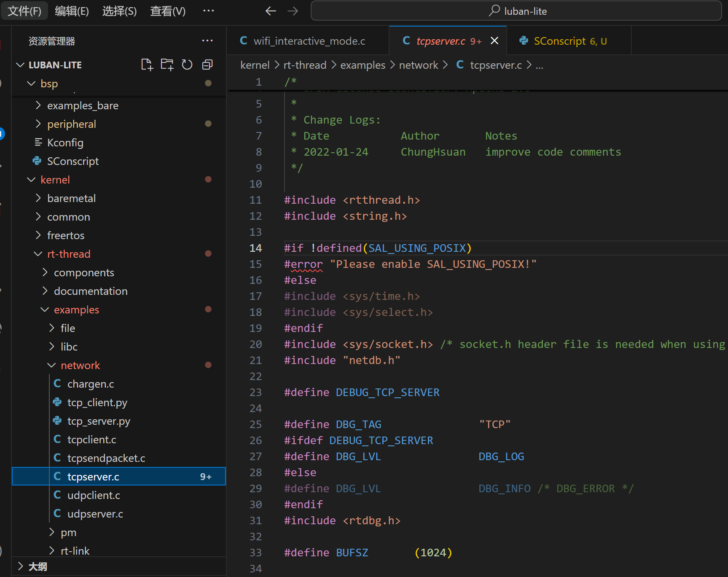Open the 文件(F) menu

click(x=24, y=11)
